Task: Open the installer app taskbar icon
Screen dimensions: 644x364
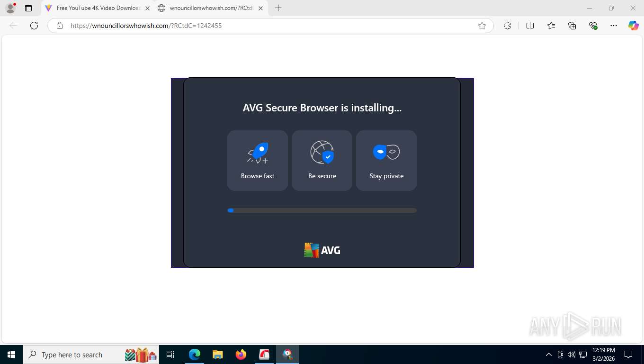Action: click(x=287, y=355)
